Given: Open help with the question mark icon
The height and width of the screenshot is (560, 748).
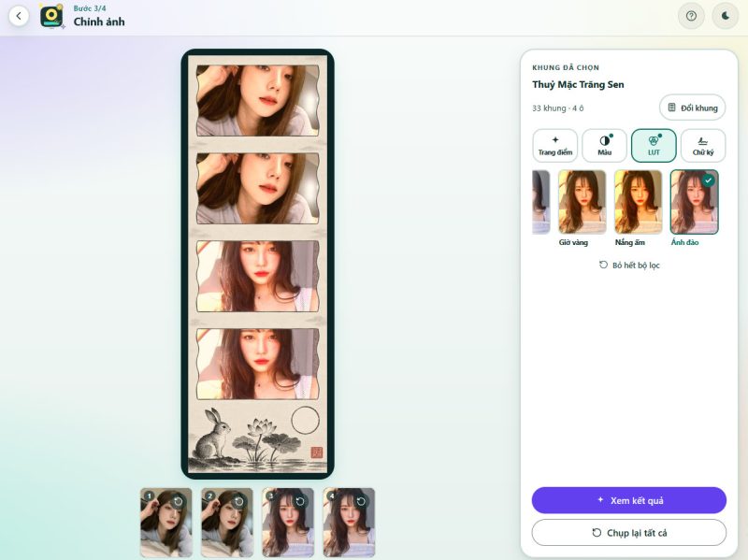Looking at the screenshot, I should 691,16.
